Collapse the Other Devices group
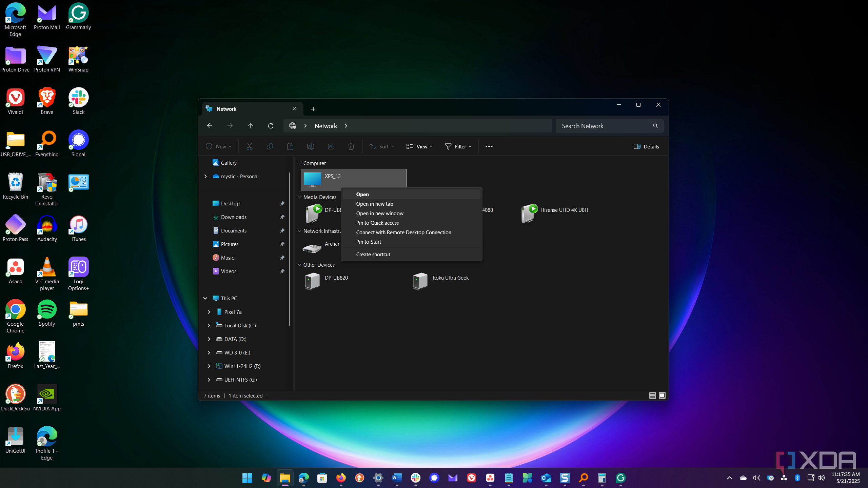Screen dimensions: 868x488 pyautogui.click(x=299, y=265)
